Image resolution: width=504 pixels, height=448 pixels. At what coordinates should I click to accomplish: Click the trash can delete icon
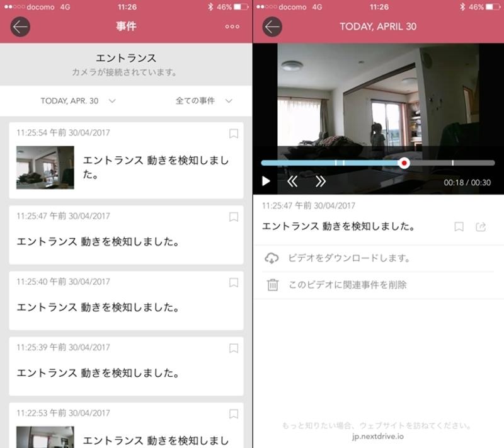click(x=272, y=285)
